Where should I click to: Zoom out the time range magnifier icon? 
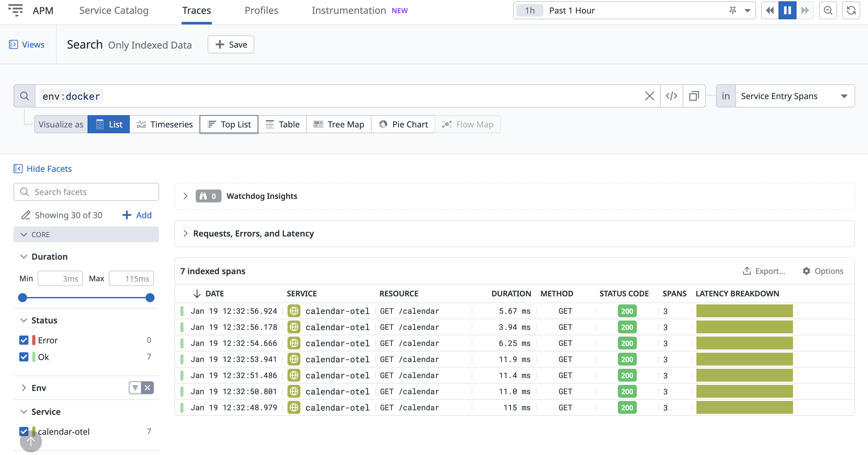[x=828, y=10]
